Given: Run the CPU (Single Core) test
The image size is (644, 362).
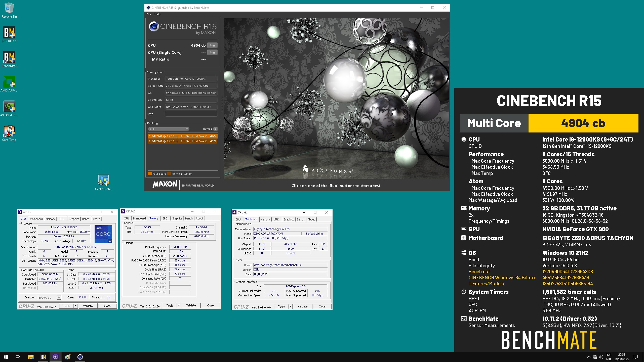Looking at the screenshot, I should coord(212,53).
